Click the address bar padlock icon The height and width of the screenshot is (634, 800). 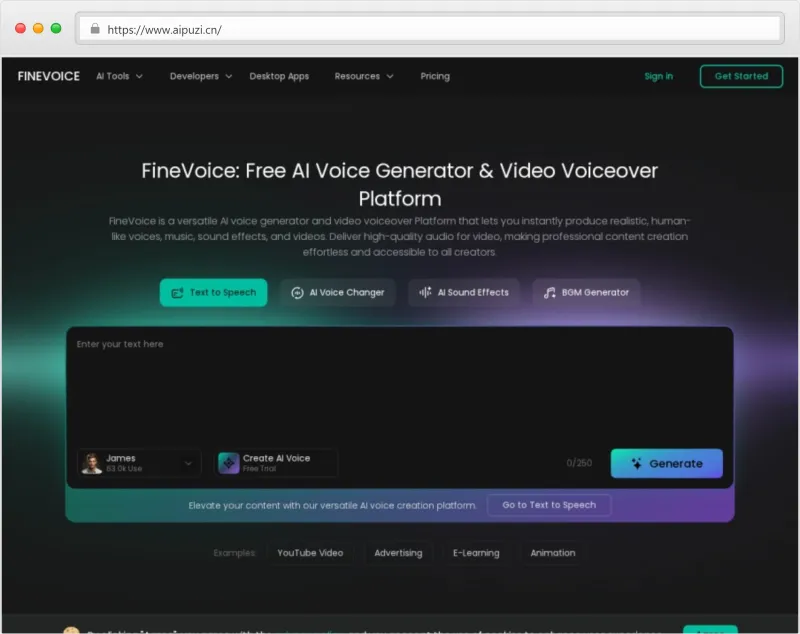(95, 29)
